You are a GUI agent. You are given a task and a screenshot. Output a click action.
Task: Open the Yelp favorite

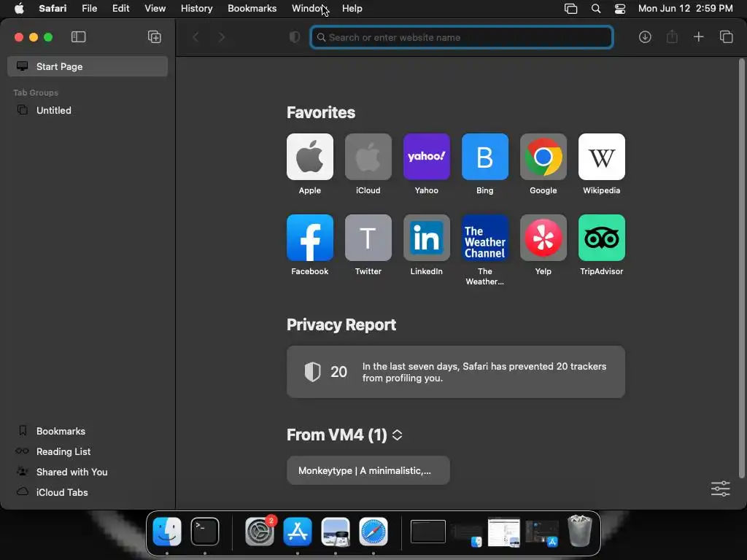coord(543,238)
